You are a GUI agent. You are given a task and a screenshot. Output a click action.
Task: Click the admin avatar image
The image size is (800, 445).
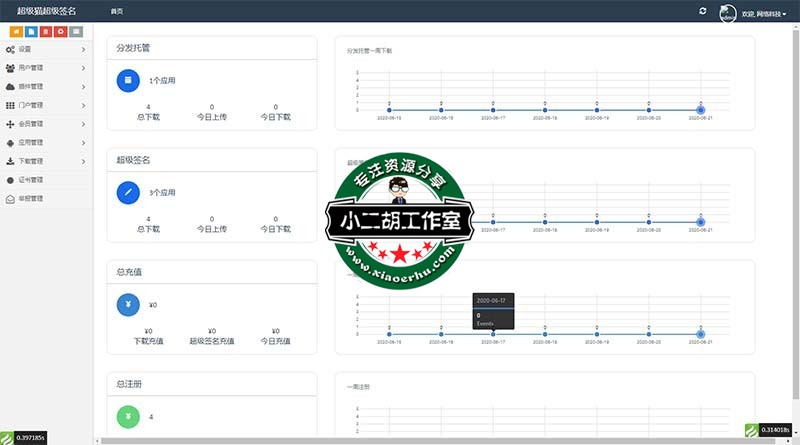(728, 12)
